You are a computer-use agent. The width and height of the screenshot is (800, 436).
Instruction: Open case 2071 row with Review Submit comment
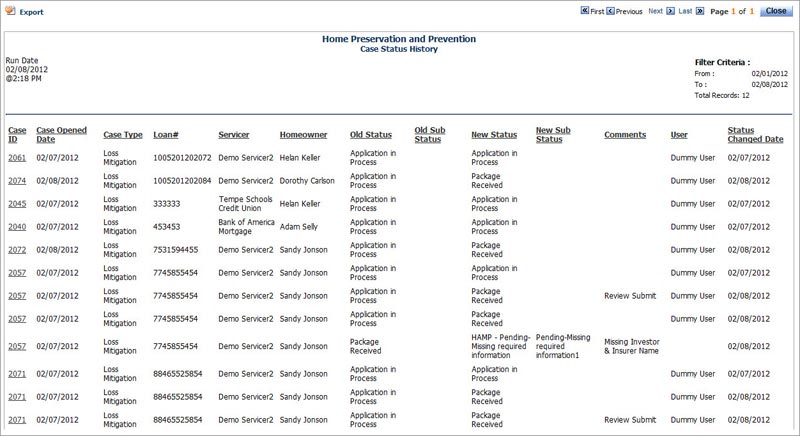[17, 419]
